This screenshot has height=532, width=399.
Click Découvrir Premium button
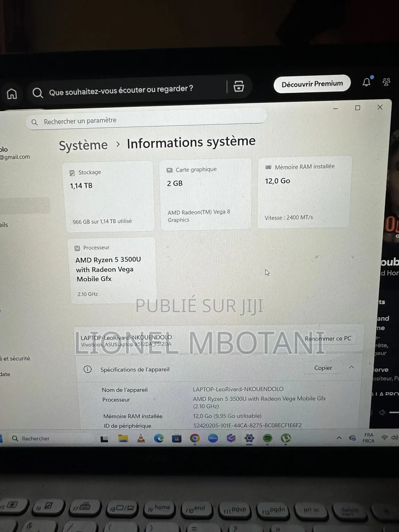point(312,84)
